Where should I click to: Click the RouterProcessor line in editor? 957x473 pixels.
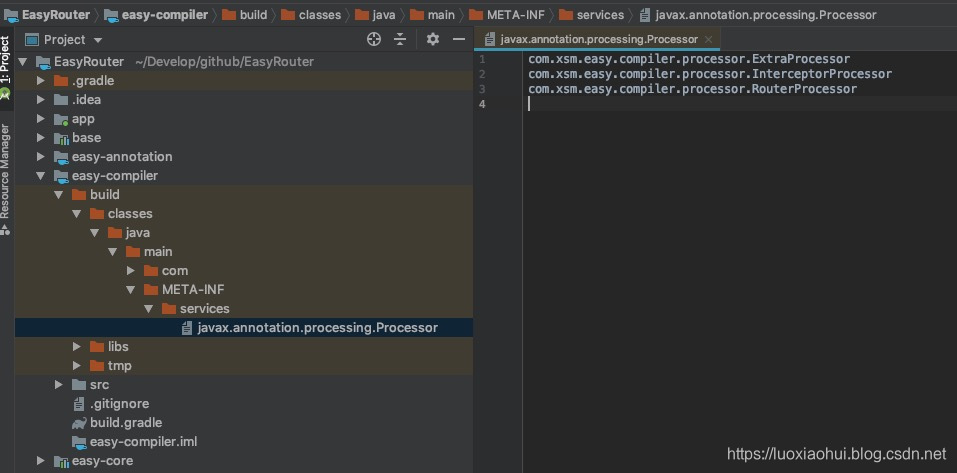692,89
